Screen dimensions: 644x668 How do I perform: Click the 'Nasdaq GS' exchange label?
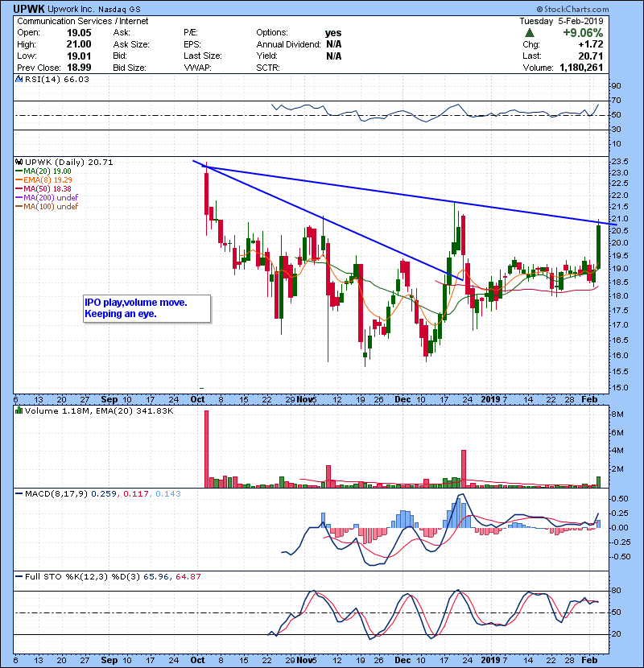tap(119, 10)
